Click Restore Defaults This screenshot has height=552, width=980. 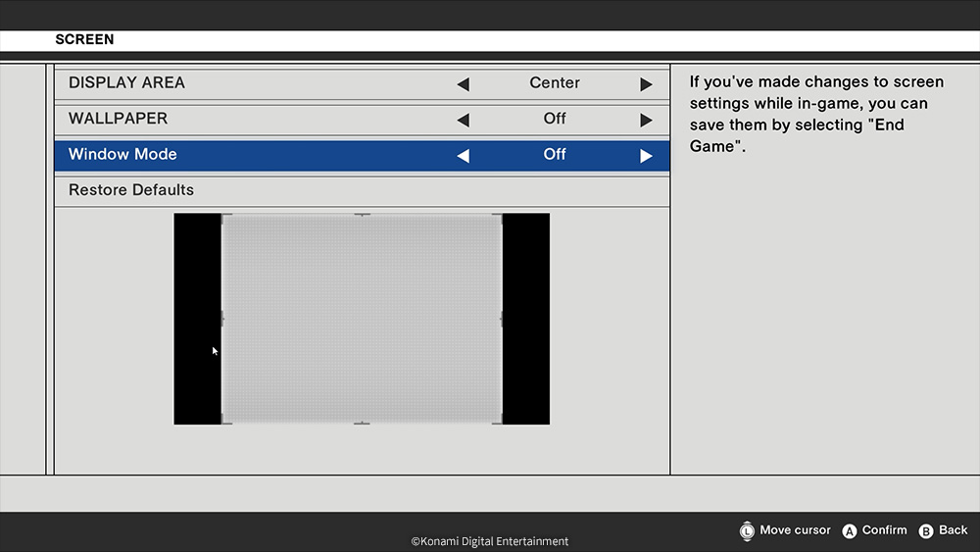131,190
